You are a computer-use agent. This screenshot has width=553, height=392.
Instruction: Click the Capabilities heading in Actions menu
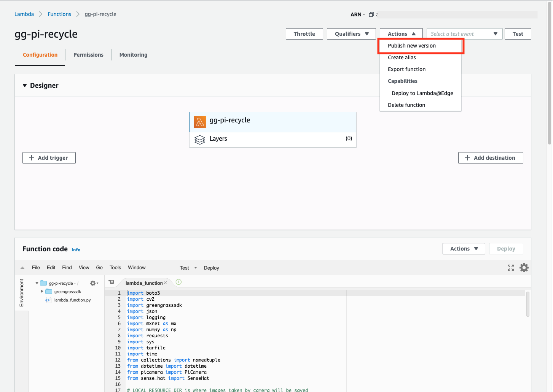[403, 81]
